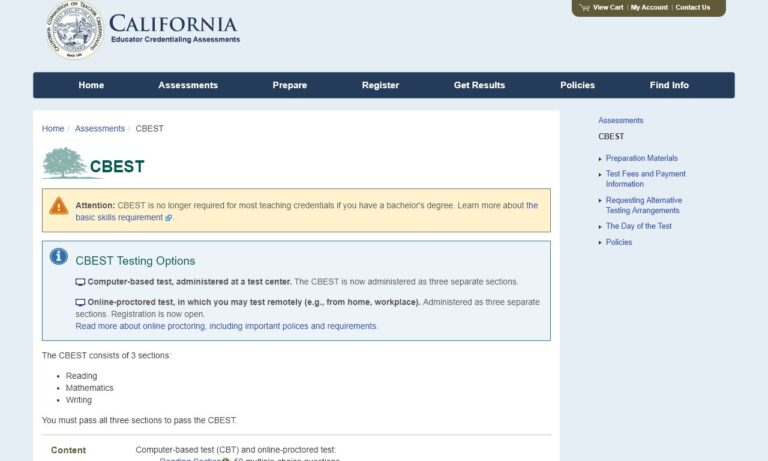Go to Register in the main navigation

click(x=380, y=85)
